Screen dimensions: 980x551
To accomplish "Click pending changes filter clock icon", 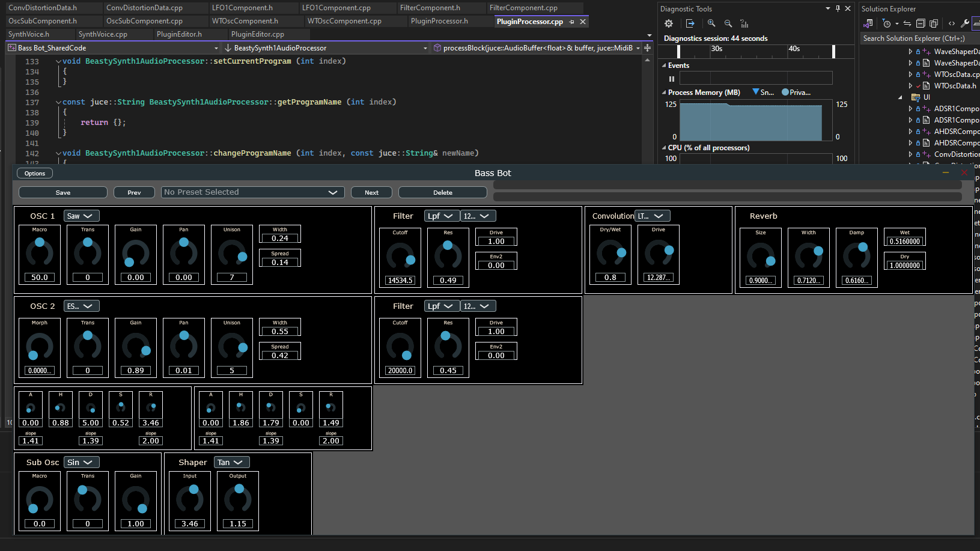I will [887, 23].
